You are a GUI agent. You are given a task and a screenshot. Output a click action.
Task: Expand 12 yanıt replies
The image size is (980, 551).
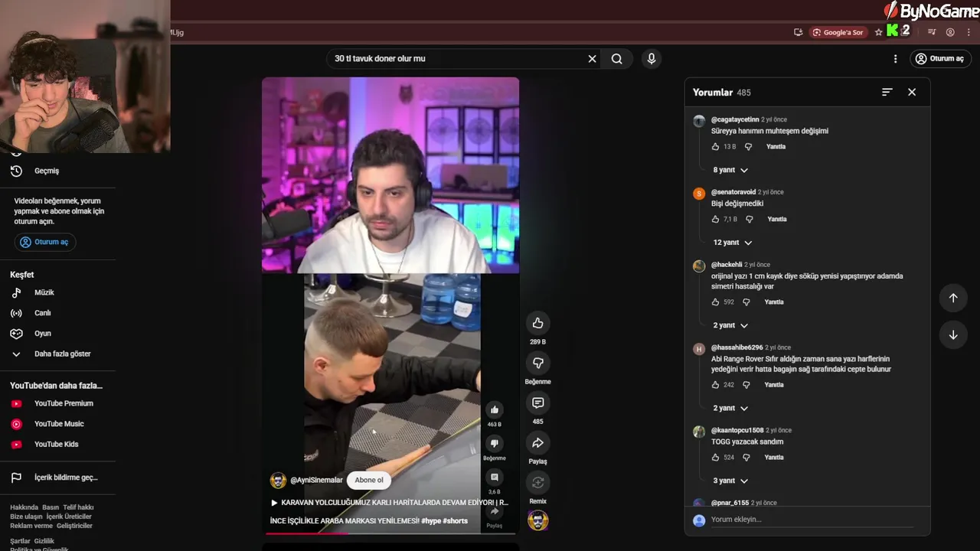(x=733, y=243)
